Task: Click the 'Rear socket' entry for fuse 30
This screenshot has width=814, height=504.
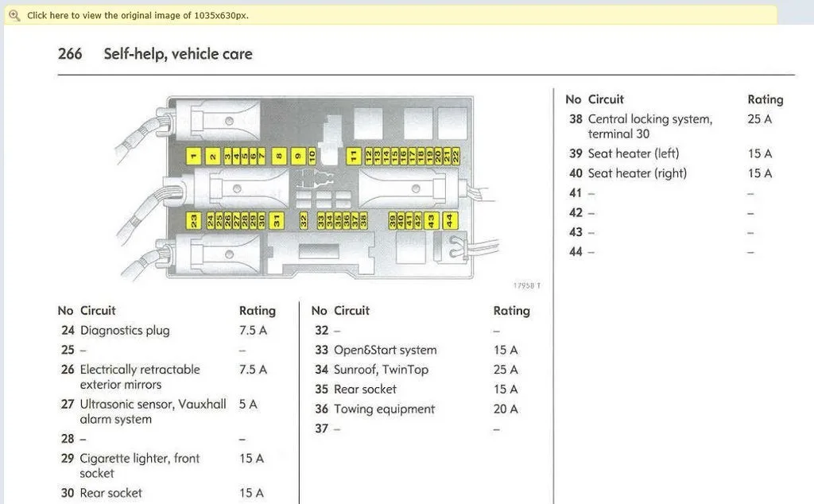Action: tap(110, 493)
